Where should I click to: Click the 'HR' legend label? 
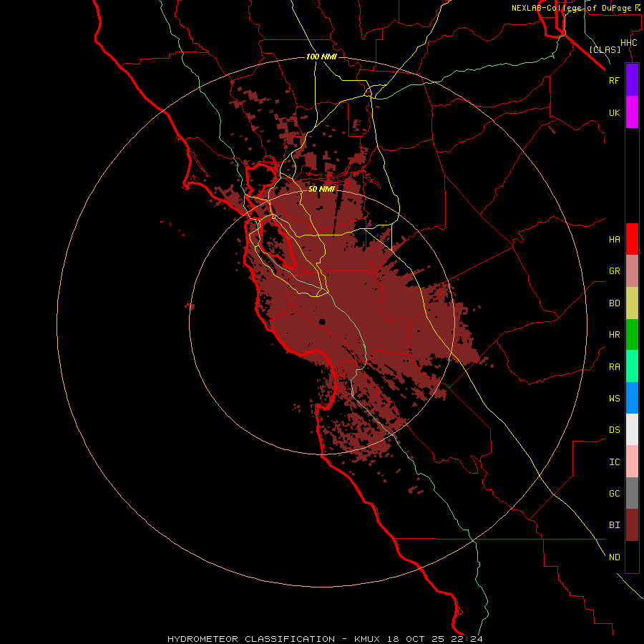pos(614,335)
